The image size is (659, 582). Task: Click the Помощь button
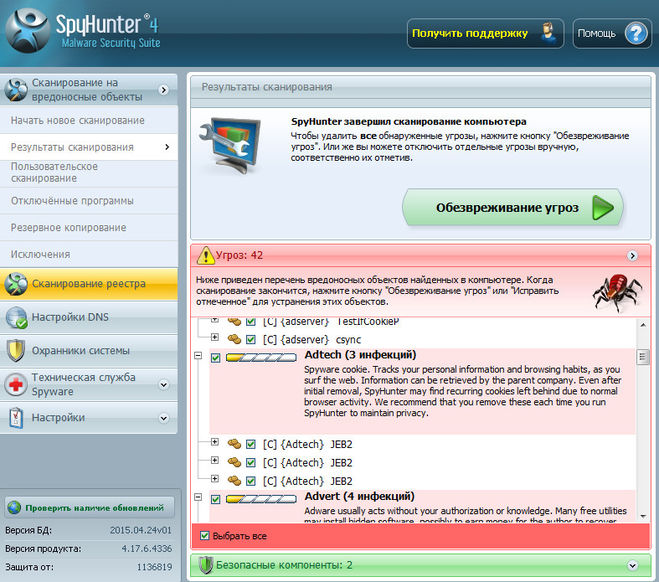(x=612, y=33)
